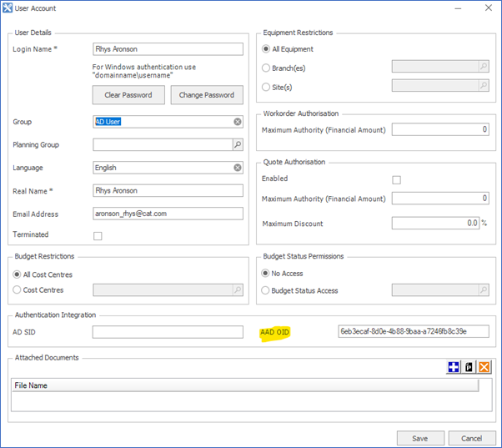Click the Cost Centres lookup magnifier icon
This screenshot has height=448, width=502.
point(238,289)
